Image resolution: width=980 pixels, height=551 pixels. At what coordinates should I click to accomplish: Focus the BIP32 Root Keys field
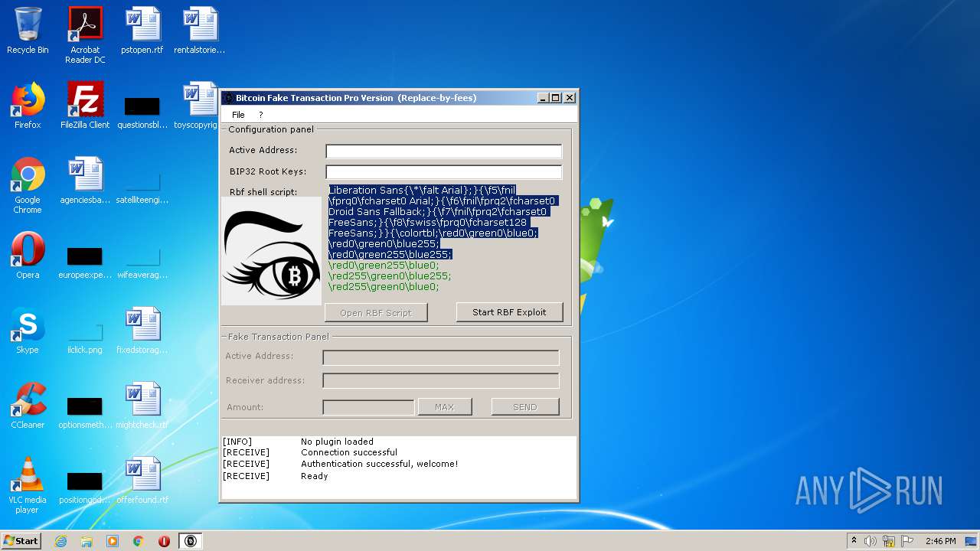coord(444,172)
